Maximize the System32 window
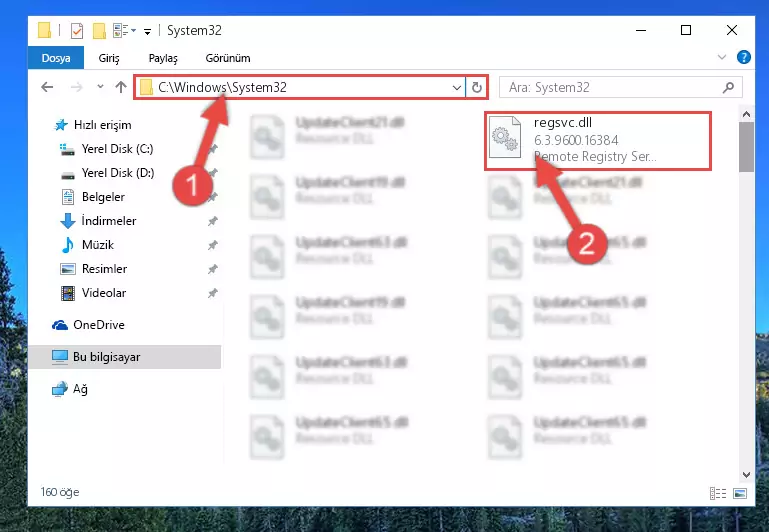Viewport: 769px width, 532px height. [686, 30]
